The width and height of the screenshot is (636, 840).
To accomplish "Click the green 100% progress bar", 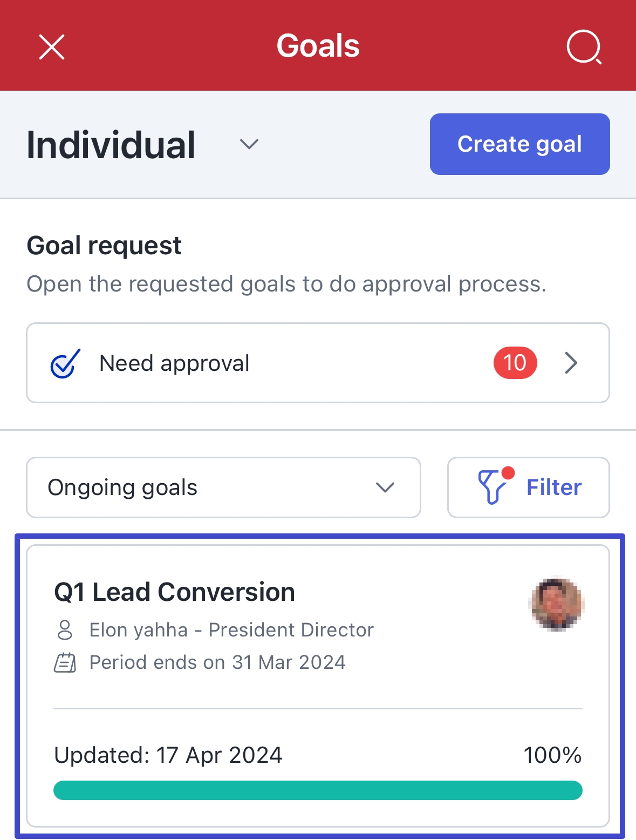I will click(318, 790).
